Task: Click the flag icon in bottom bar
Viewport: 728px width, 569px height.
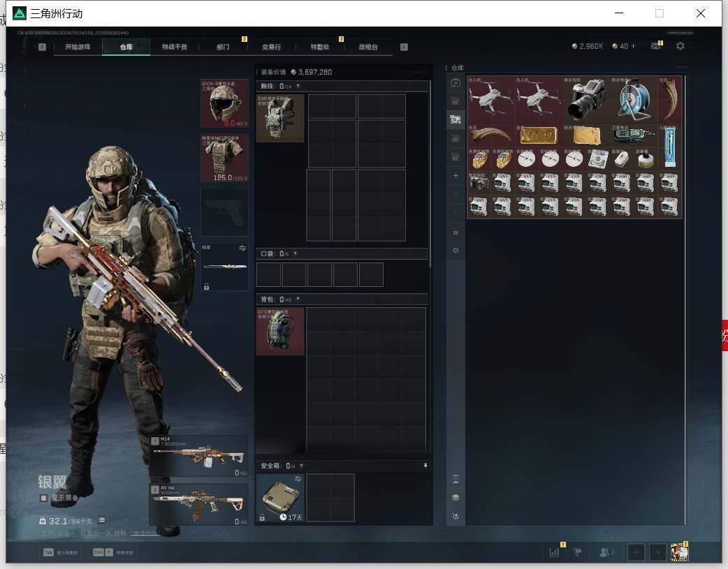Action: click(578, 552)
